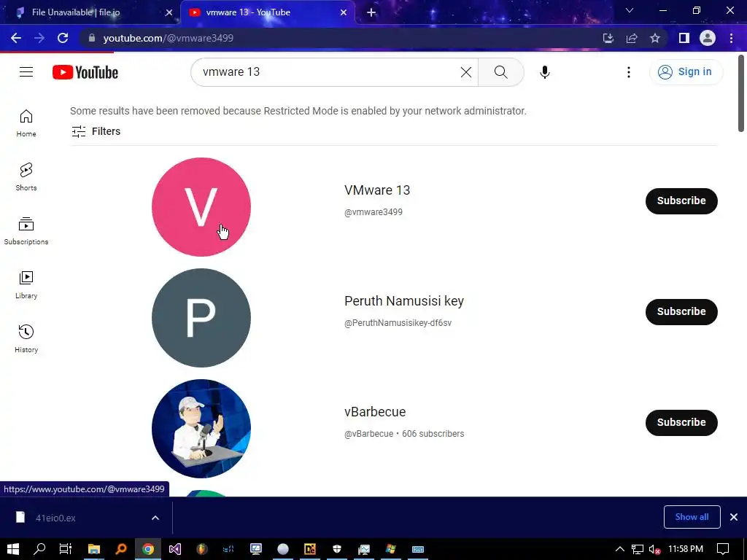Subscribe to VMware 13 channel
The width and height of the screenshot is (747, 560).
[x=681, y=201]
